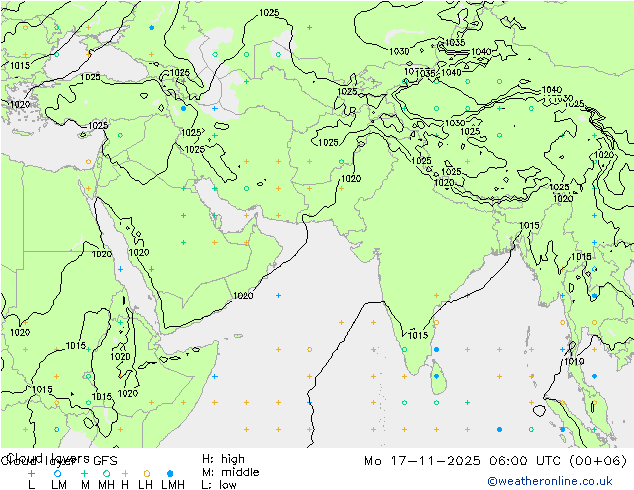Click the 'Mo 17-11-2025 06:00 UTC (00+06)' timestamp
Screen dimensions: 634x490
point(495,461)
